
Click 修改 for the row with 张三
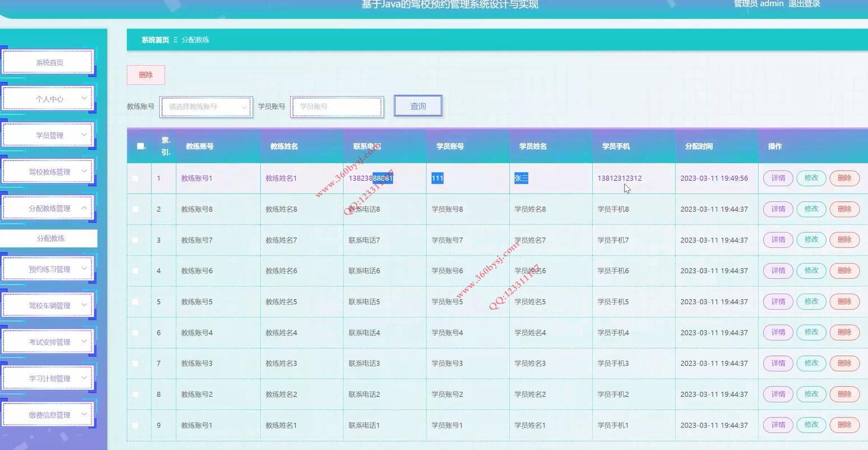coord(811,178)
